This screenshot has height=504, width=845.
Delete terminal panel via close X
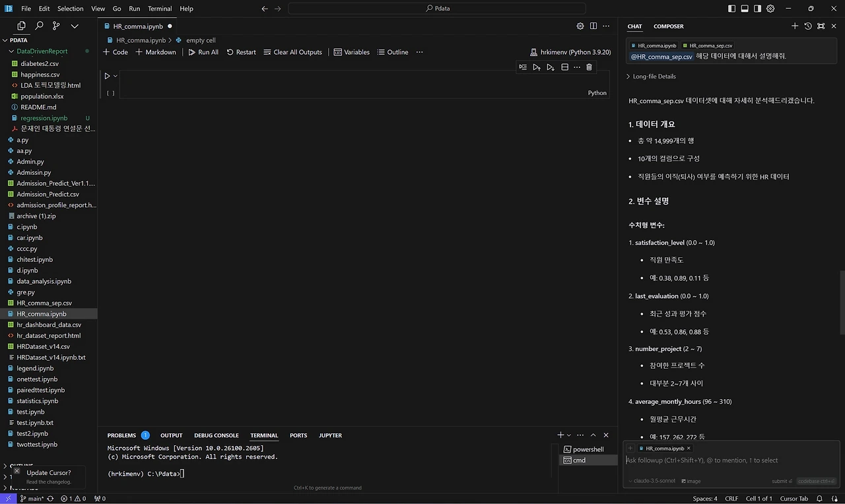pyautogui.click(x=606, y=435)
